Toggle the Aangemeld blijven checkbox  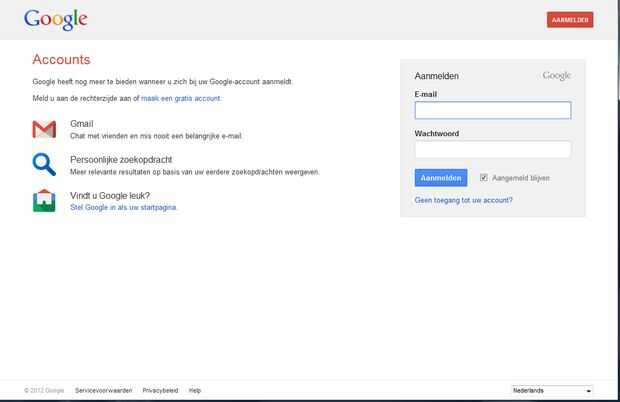pos(484,177)
